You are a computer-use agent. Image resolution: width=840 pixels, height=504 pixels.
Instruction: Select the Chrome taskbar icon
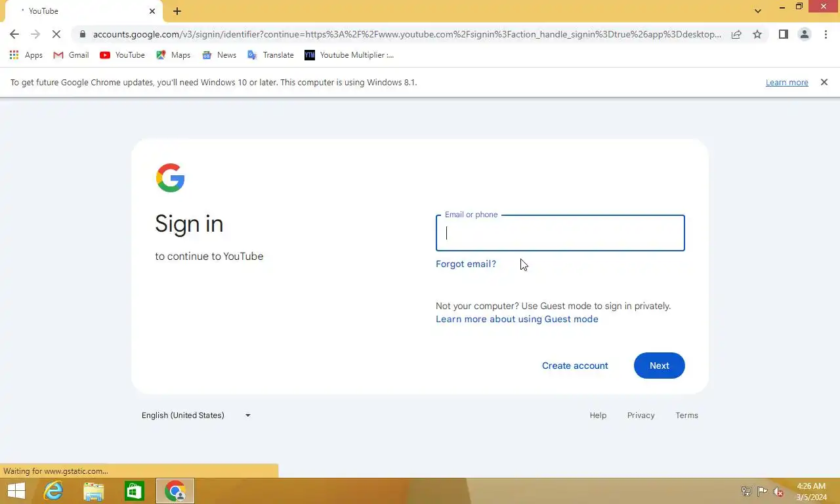point(175,491)
